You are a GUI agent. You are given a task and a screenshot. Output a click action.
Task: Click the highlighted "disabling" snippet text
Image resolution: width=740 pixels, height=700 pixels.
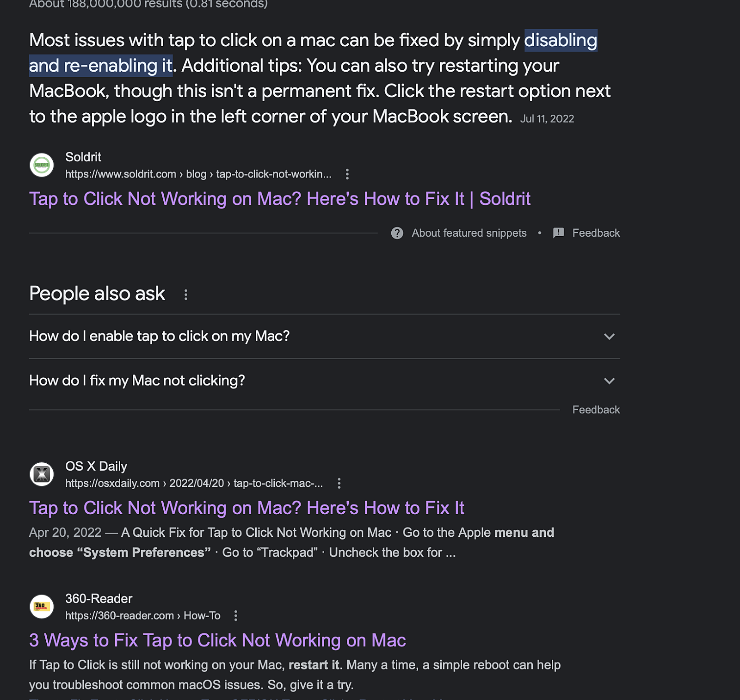(x=561, y=41)
